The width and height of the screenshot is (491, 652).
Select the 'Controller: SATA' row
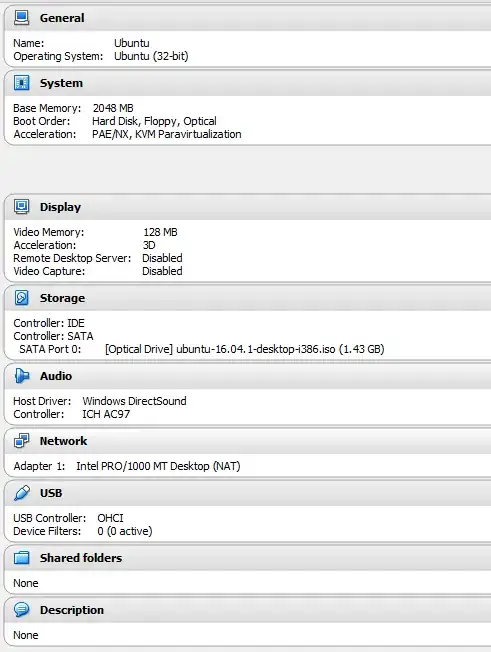[x=53, y=336]
